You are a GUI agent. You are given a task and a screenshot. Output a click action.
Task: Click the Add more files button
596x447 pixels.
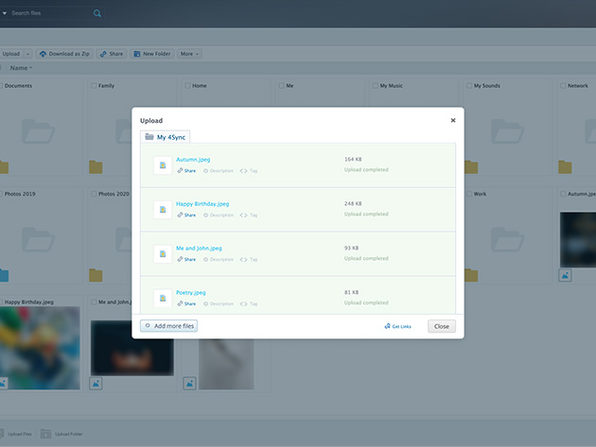pos(169,326)
